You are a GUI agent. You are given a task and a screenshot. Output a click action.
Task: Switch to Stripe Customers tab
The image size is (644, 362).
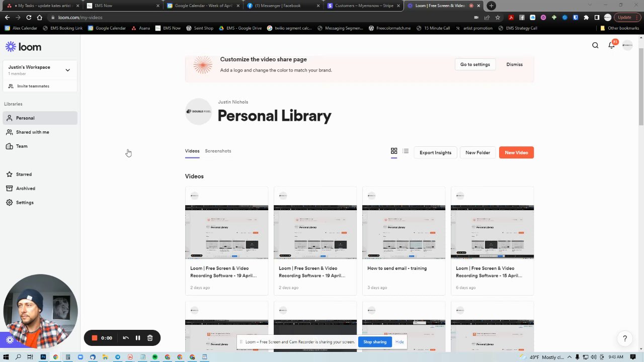point(363,6)
